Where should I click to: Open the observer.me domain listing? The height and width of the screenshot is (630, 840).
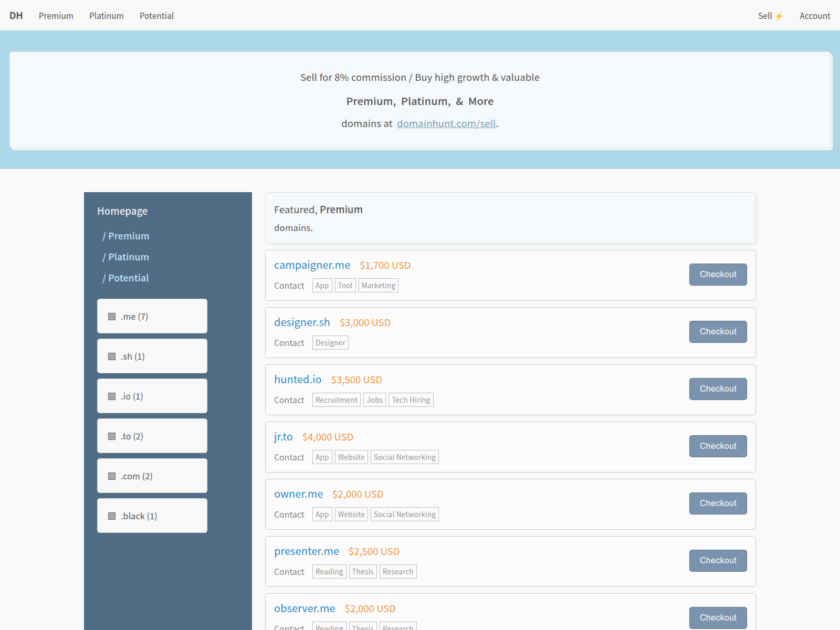304,608
